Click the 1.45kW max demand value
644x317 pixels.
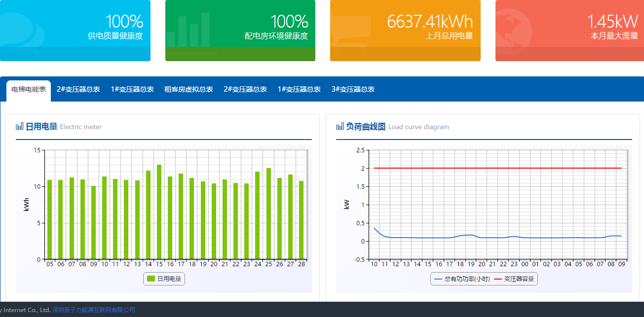[x=612, y=22]
